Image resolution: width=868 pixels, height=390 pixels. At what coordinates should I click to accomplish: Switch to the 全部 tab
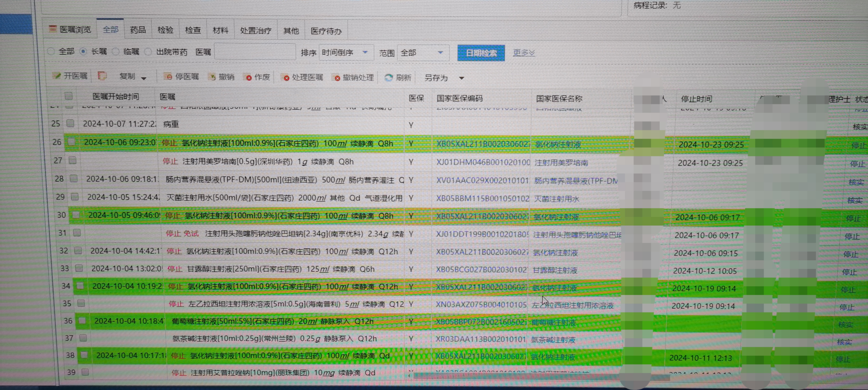110,30
